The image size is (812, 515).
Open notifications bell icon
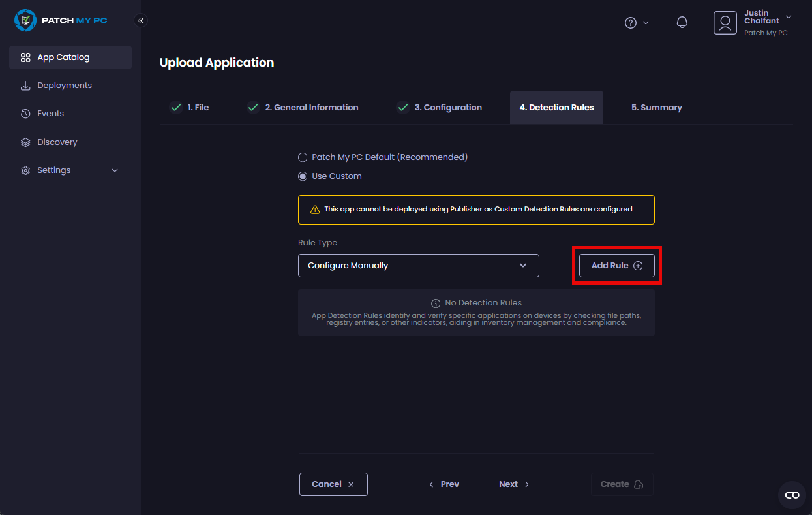tap(682, 23)
